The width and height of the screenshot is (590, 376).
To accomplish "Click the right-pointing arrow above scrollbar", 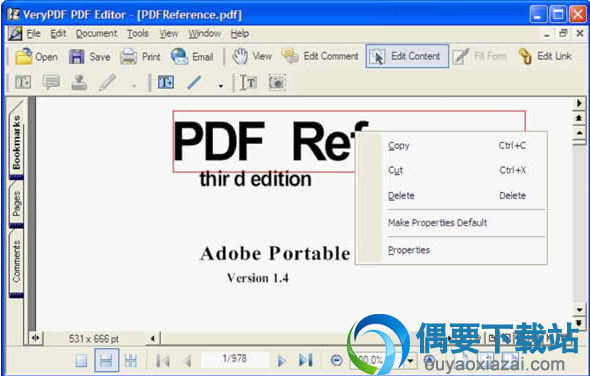I will [579, 103].
